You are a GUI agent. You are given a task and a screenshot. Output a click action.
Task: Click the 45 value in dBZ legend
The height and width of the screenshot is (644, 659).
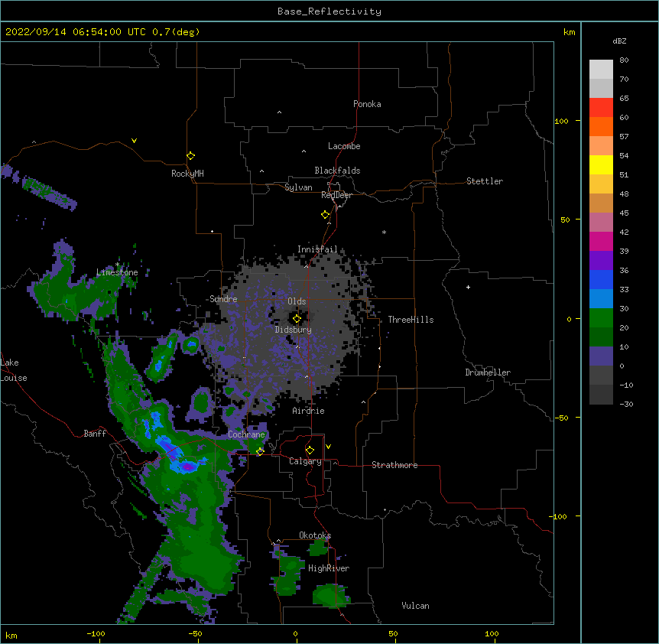pyautogui.click(x=624, y=213)
